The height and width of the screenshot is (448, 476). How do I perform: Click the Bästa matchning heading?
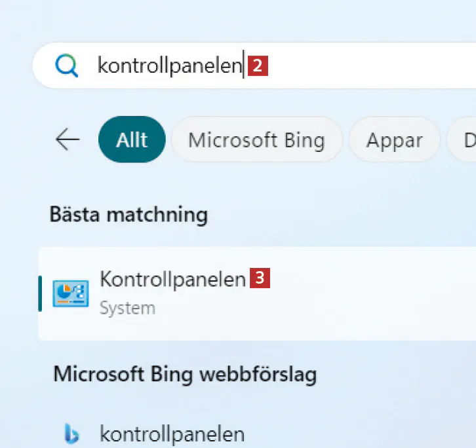tap(129, 214)
